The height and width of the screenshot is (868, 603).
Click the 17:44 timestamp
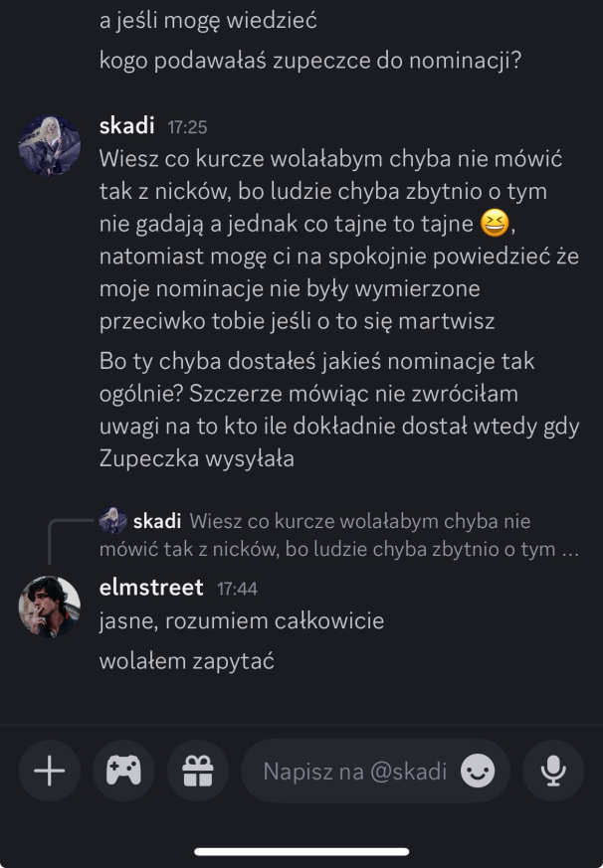237,589
